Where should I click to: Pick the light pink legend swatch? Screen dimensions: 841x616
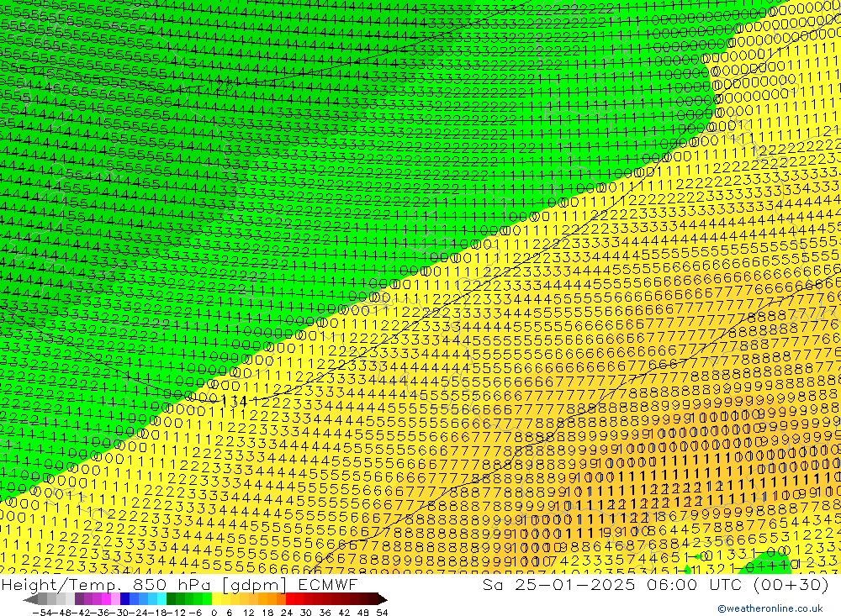click(115, 599)
